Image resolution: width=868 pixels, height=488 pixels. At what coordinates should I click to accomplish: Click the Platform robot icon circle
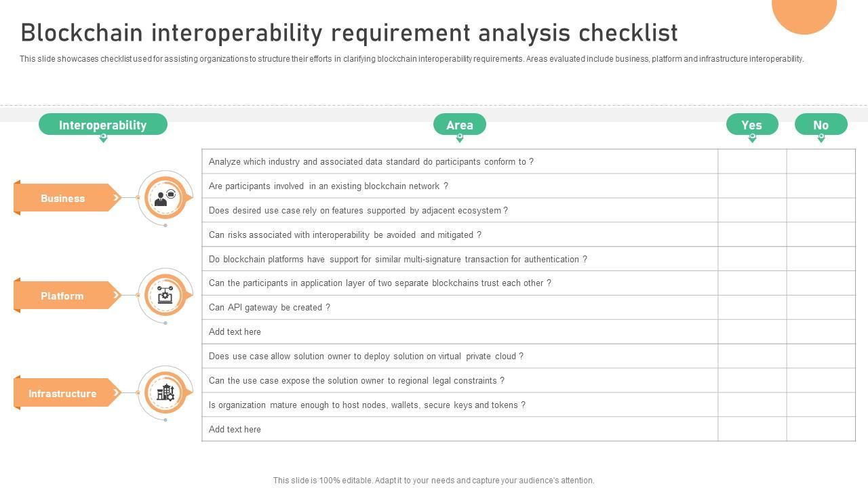165,295
